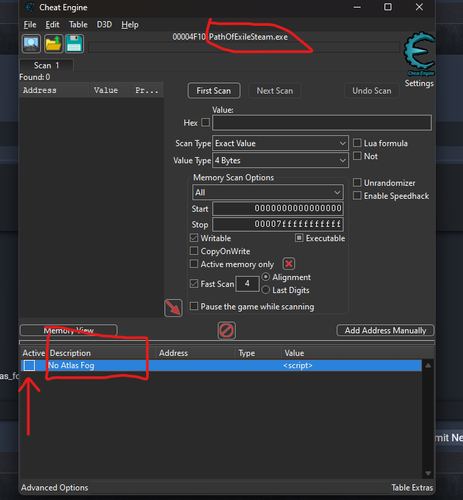Image resolution: width=463 pixels, height=500 pixels.
Task: Open the process list icon
Action: (31, 44)
